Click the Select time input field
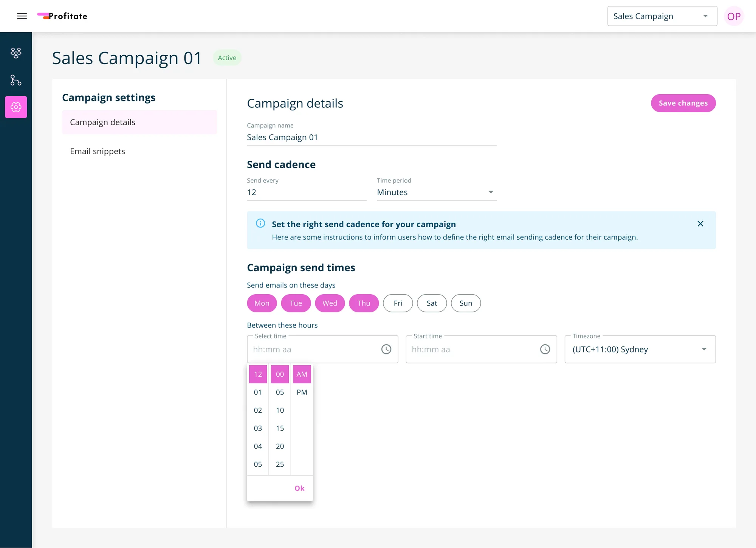 (322, 349)
